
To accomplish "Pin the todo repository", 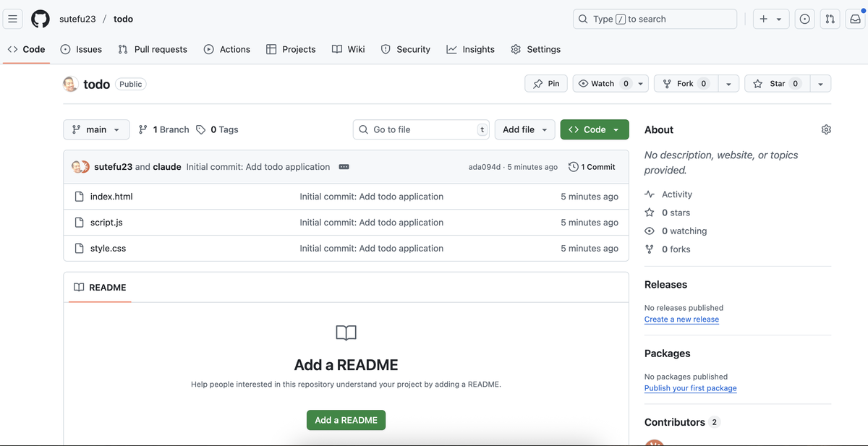I will (x=546, y=84).
